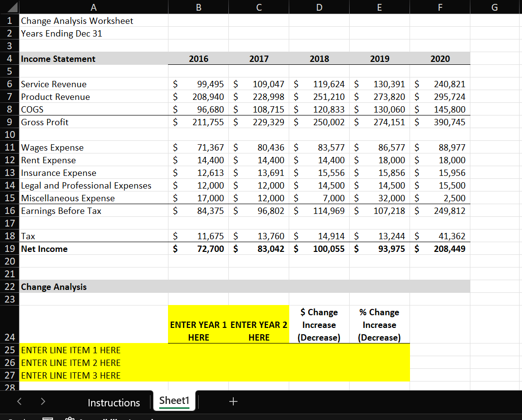
Task: Select column B header
Action: tap(198, 7)
